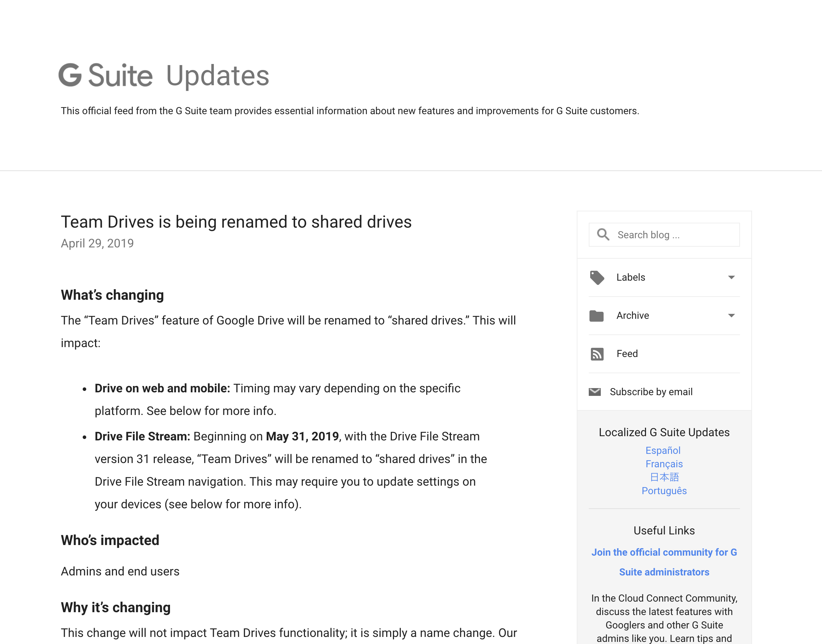Click the RSS Feed icon
This screenshot has height=644, width=822.
pyautogui.click(x=597, y=354)
